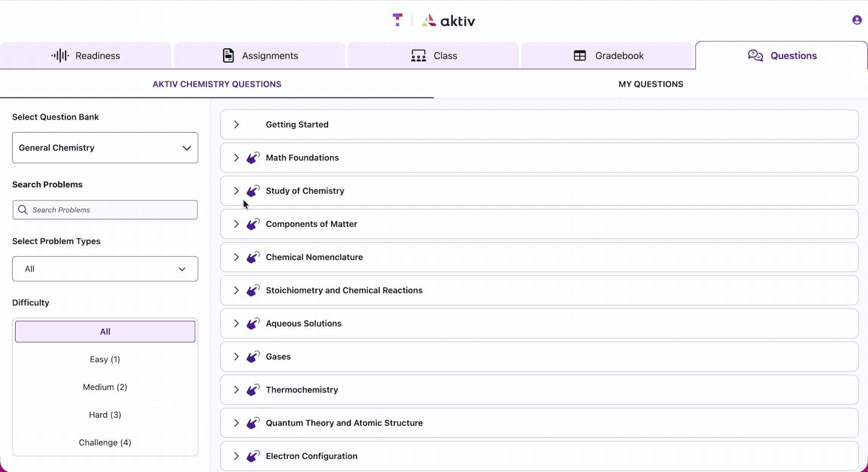Select Aktiv Chemistry Questions sub-tab
The width and height of the screenshot is (868, 472).
pyautogui.click(x=217, y=84)
